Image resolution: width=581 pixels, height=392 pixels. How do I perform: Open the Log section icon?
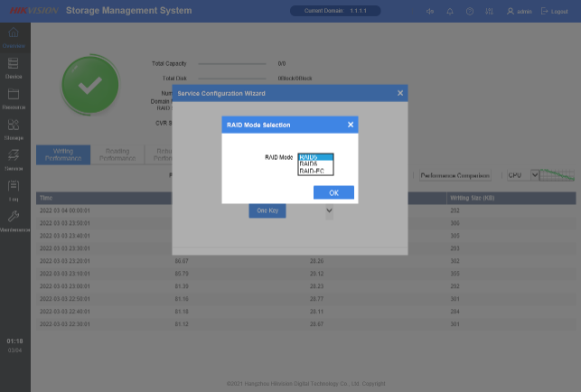point(14,190)
